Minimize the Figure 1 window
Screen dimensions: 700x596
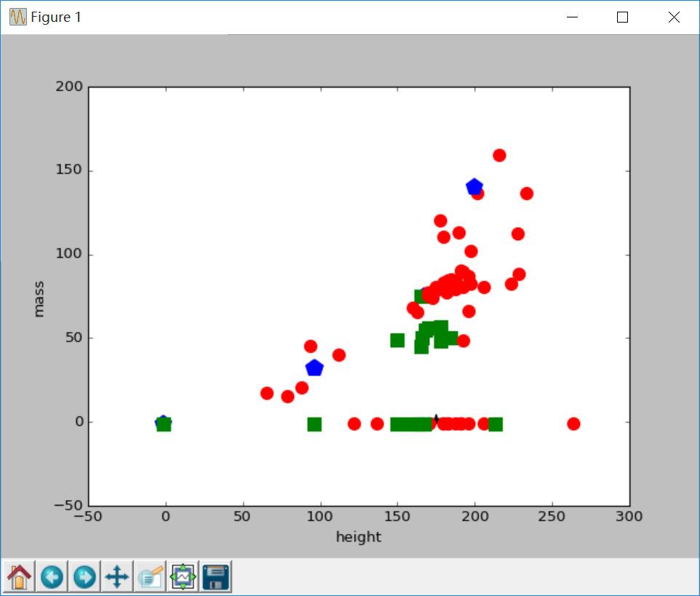click(572, 17)
